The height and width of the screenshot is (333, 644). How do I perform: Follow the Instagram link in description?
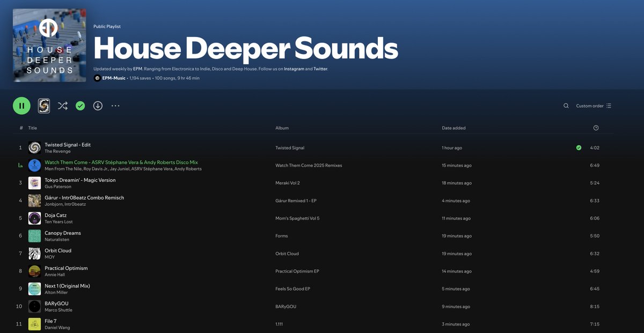tap(294, 69)
